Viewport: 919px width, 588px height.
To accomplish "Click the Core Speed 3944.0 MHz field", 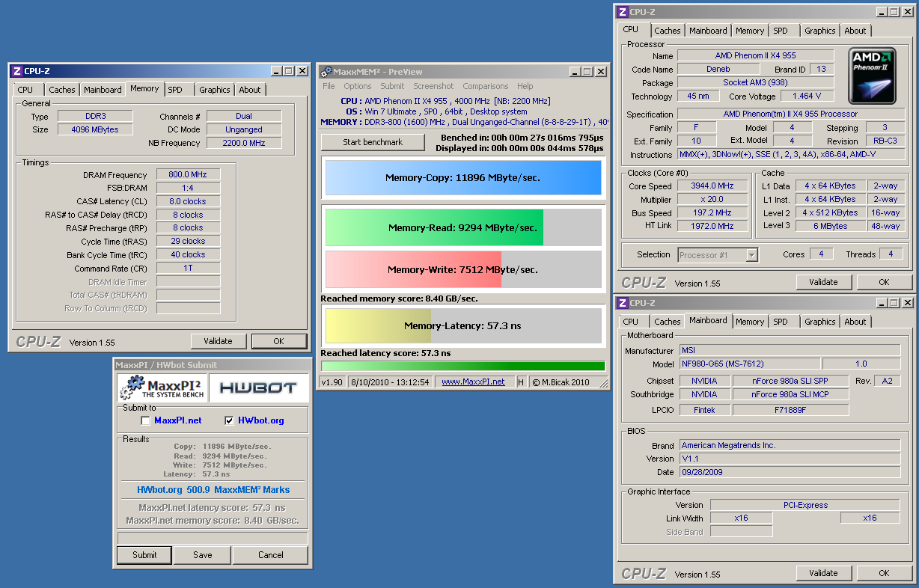I will coord(713,186).
